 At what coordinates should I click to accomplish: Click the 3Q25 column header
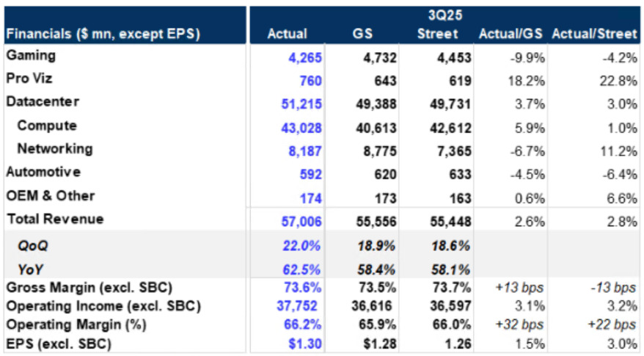coord(443,15)
